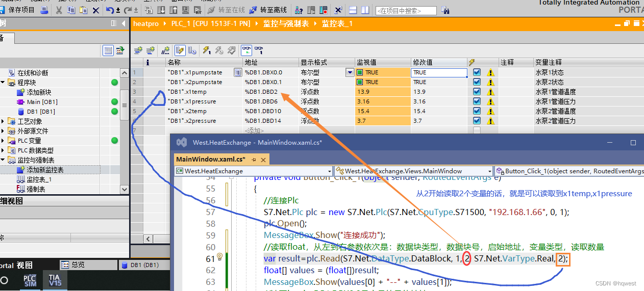The image size is (644, 291).
Task: Expand the 工艺对象 tree node
Action: [x=4, y=121]
